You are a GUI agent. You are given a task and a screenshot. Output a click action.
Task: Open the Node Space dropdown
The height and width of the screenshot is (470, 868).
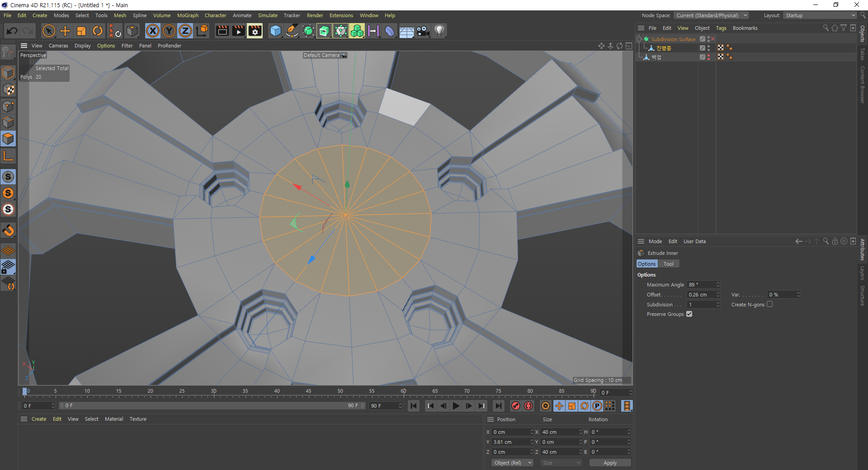(712, 15)
